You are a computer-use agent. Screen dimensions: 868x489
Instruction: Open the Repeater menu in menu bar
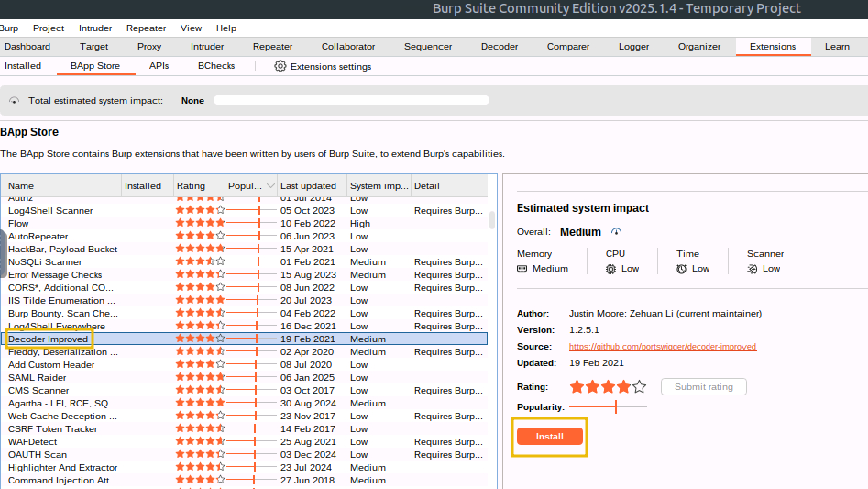[x=146, y=28]
